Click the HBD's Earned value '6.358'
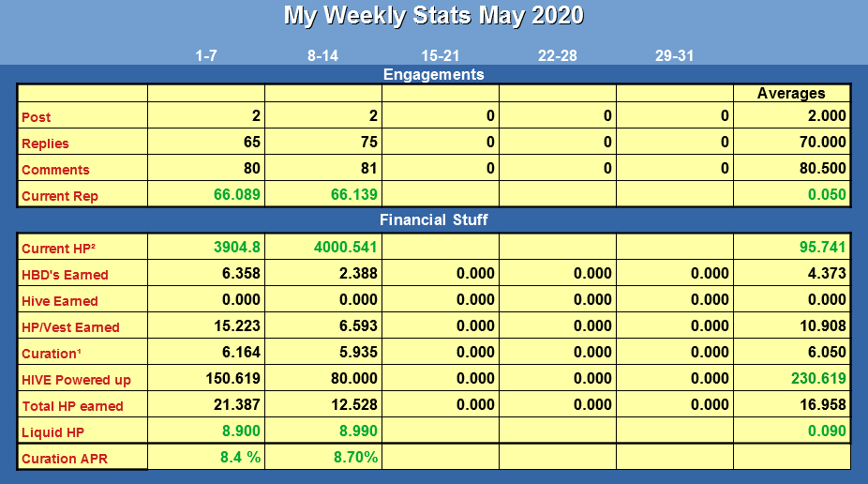The height and width of the screenshot is (484, 868). pos(241,273)
